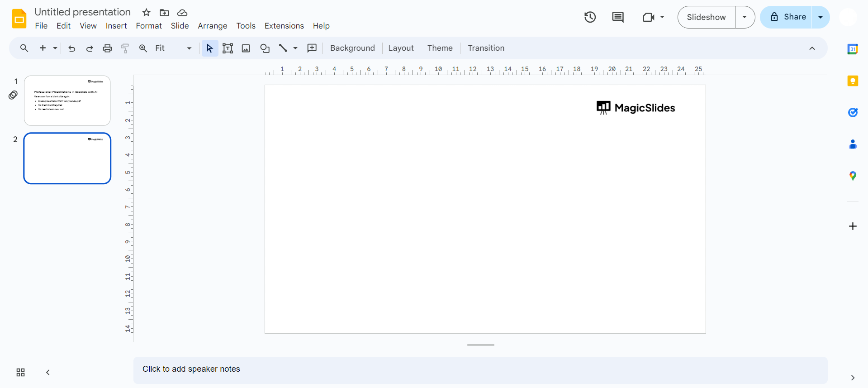Click the Print icon

(x=107, y=48)
